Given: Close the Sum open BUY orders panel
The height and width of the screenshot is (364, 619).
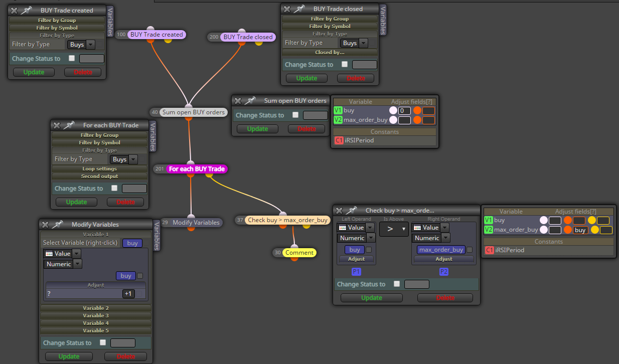Looking at the screenshot, I should point(238,101).
